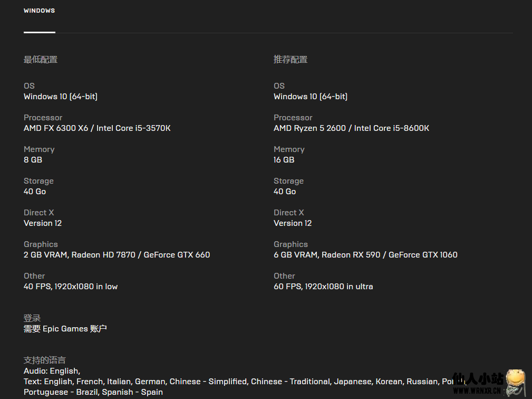Click the "Other" label under 最低配置
Screen dimensions: 532x399
pos(34,275)
